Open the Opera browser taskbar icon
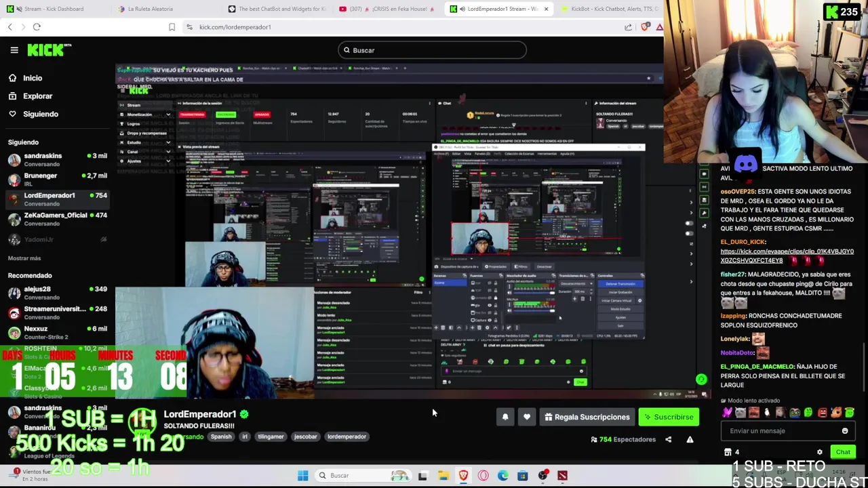The width and height of the screenshot is (868, 488). click(483, 476)
